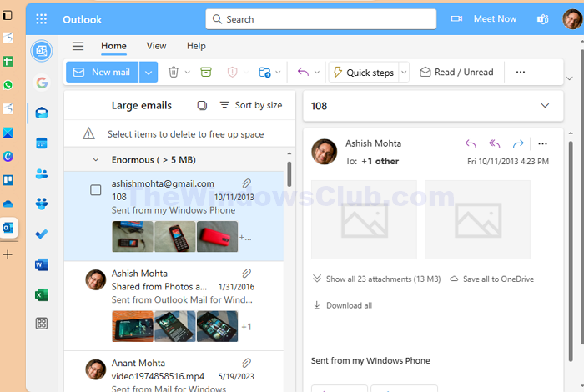Open more actions for the message
Image resolution: width=584 pixels, height=392 pixels.
[542, 143]
